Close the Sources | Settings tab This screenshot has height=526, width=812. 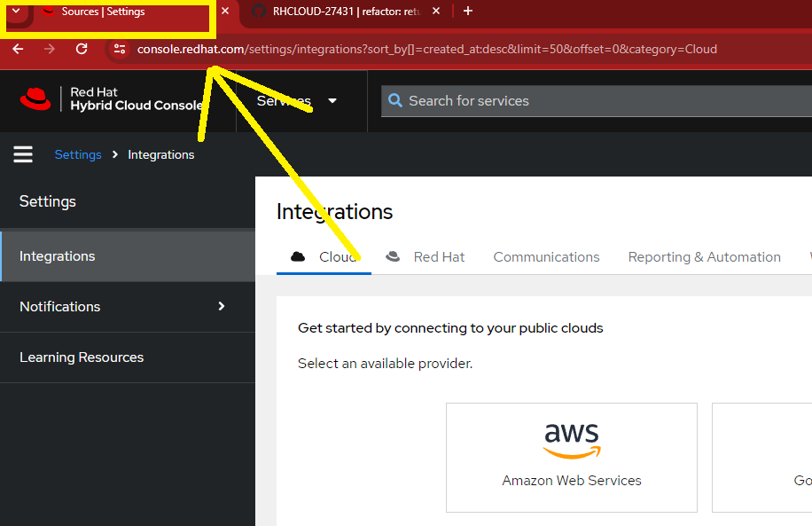[225, 12]
